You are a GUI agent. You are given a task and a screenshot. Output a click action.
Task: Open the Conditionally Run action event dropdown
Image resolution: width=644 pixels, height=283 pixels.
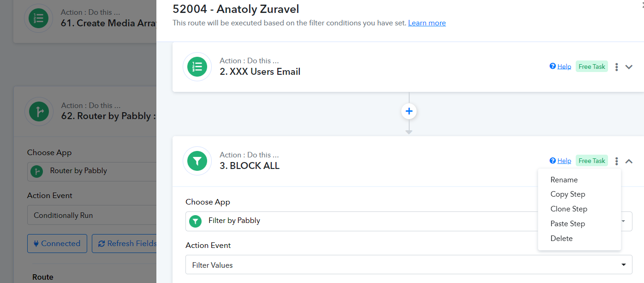pos(92,215)
